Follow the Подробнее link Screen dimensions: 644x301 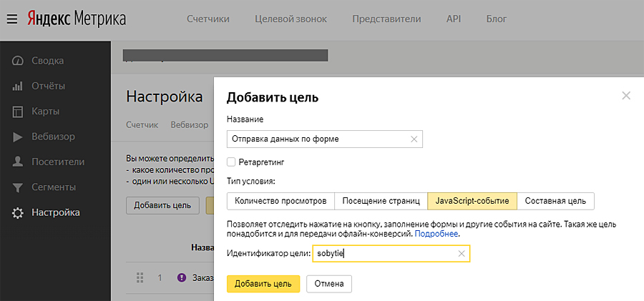(x=436, y=234)
